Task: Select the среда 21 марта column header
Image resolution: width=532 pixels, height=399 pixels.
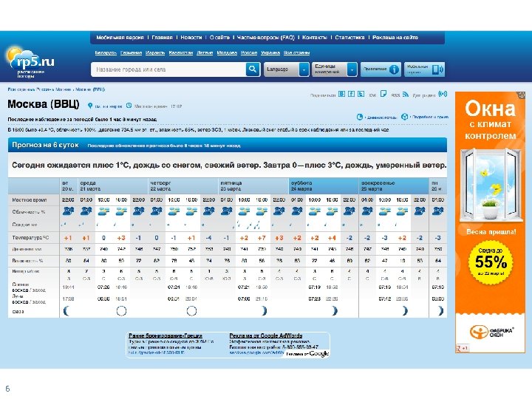Action: (x=113, y=185)
